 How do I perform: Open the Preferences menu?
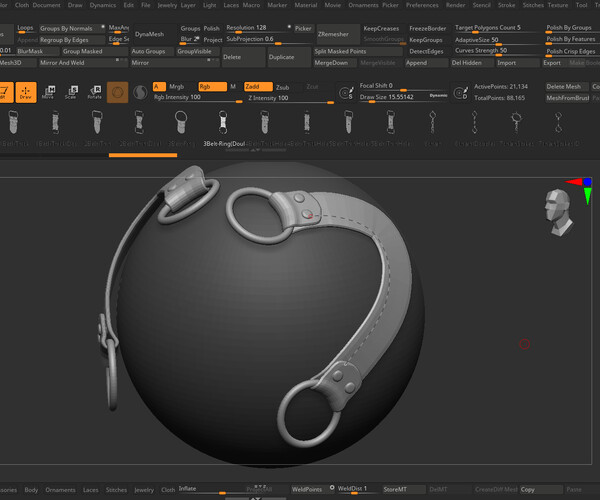click(422, 5)
